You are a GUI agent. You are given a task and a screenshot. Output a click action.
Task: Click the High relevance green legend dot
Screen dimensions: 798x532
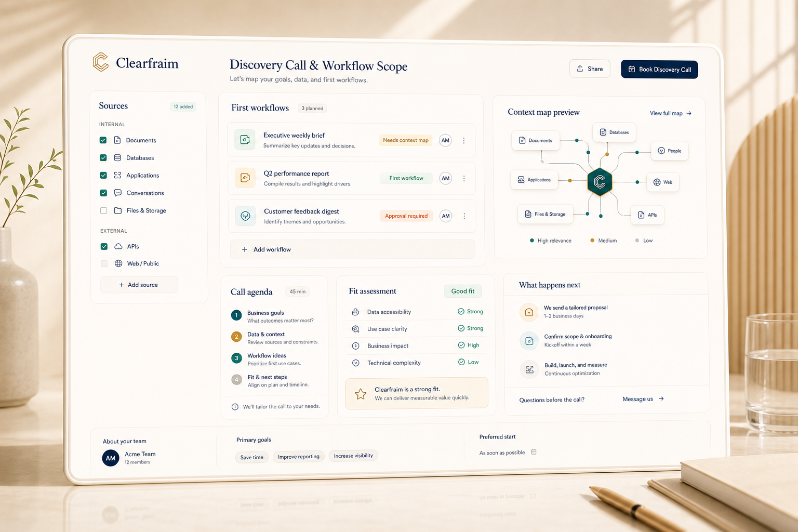pyautogui.click(x=531, y=241)
